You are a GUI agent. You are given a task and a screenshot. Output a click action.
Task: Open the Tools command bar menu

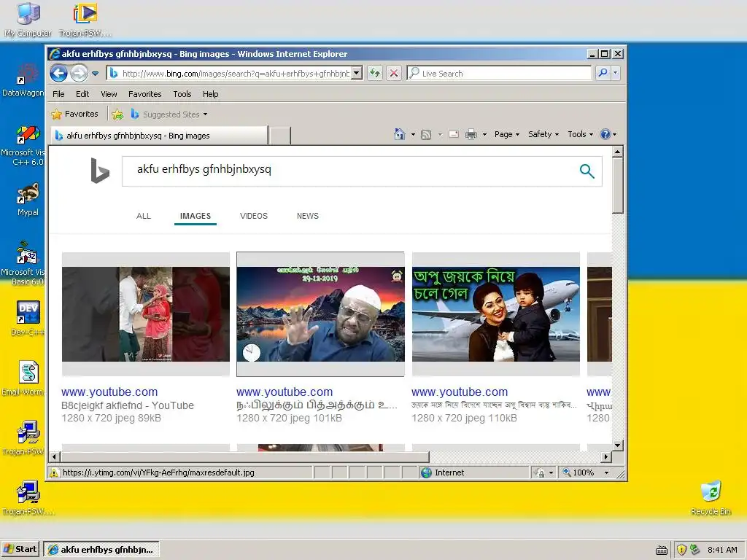[x=580, y=134]
